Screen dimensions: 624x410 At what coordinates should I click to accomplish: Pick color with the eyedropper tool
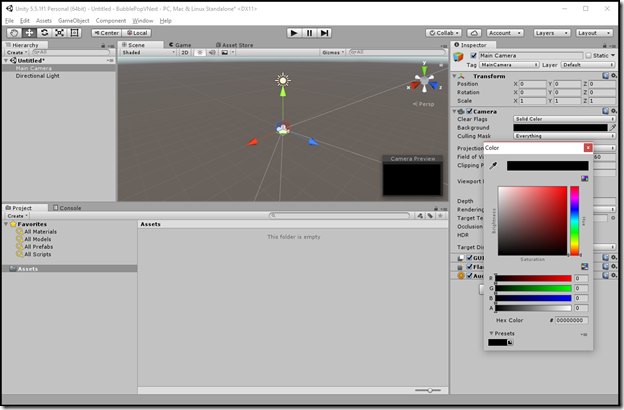pos(493,166)
